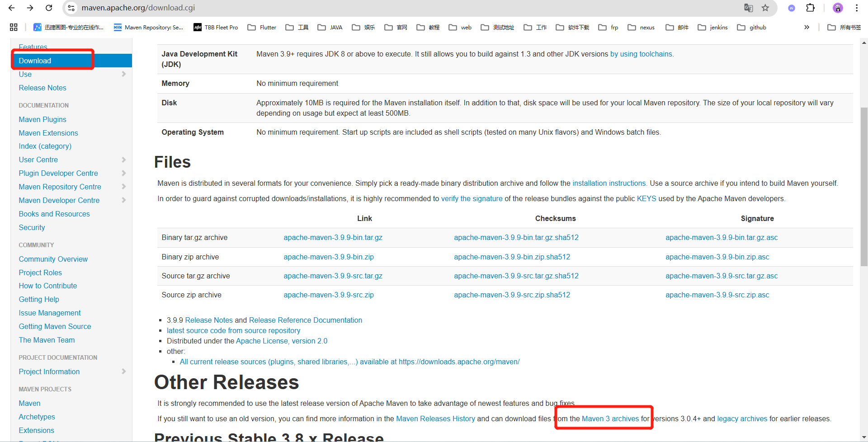
Task: Expand the Use submenu arrow
Action: click(124, 74)
